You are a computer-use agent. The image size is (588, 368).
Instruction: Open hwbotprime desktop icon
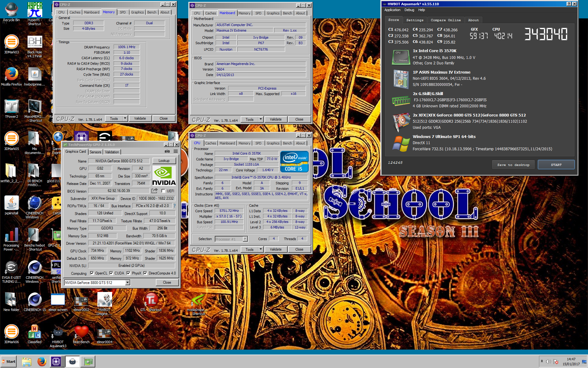[x=35, y=77]
